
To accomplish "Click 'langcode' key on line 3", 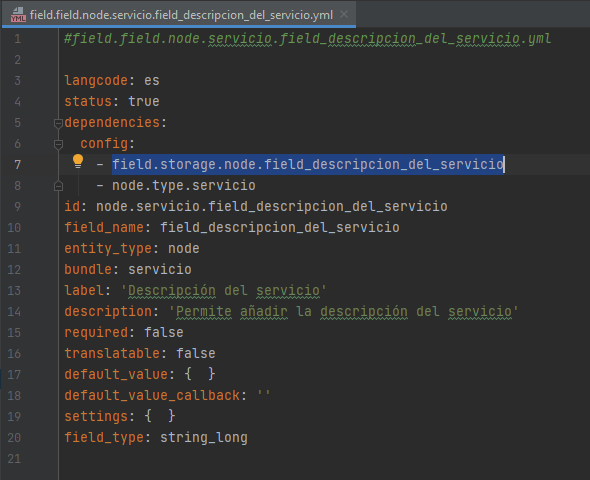I will click(x=96, y=81).
